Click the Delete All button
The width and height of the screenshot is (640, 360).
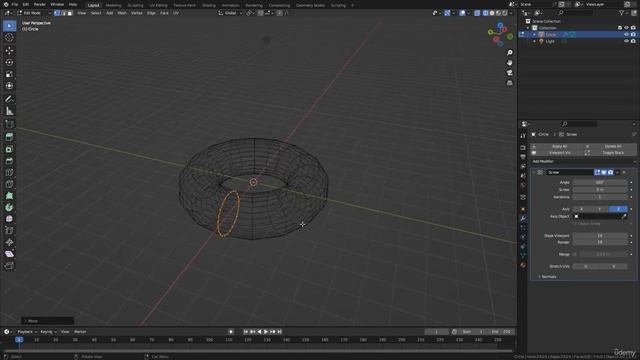pyautogui.click(x=610, y=146)
